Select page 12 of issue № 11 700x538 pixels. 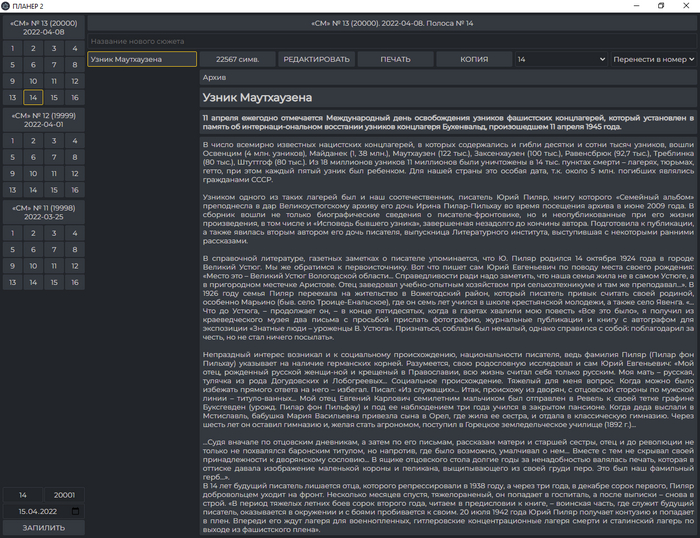[75, 266]
